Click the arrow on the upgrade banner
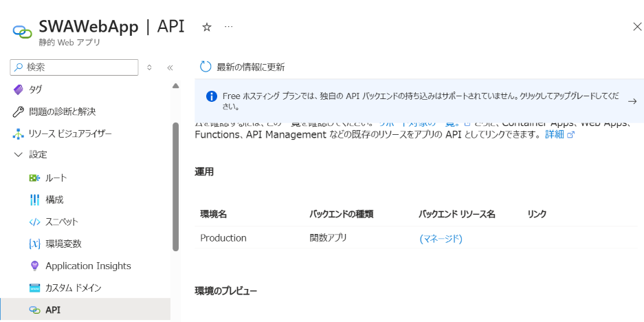The image size is (644, 322). [632, 101]
